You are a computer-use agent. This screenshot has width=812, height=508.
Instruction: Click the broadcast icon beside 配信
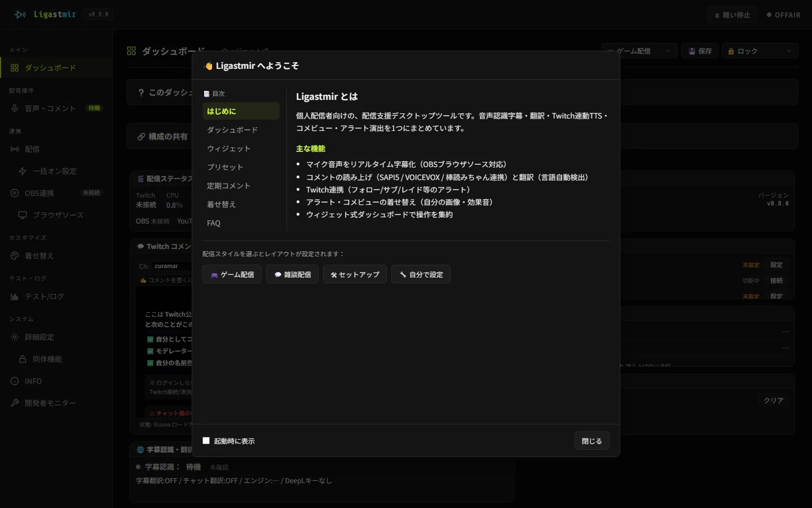point(15,149)
